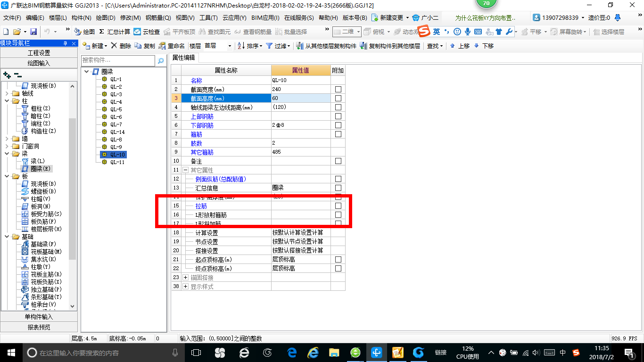Click 重命名 rename component

(x=172, y=46)
